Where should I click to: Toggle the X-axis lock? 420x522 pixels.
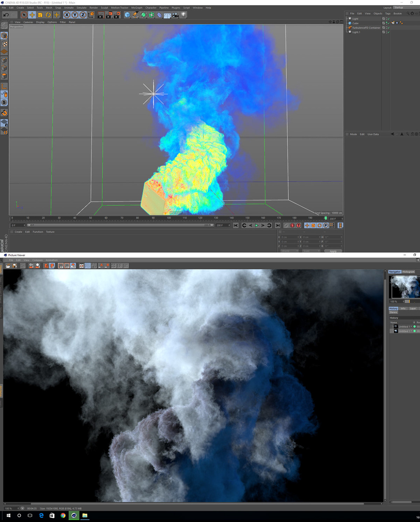(x=67, y=15)
